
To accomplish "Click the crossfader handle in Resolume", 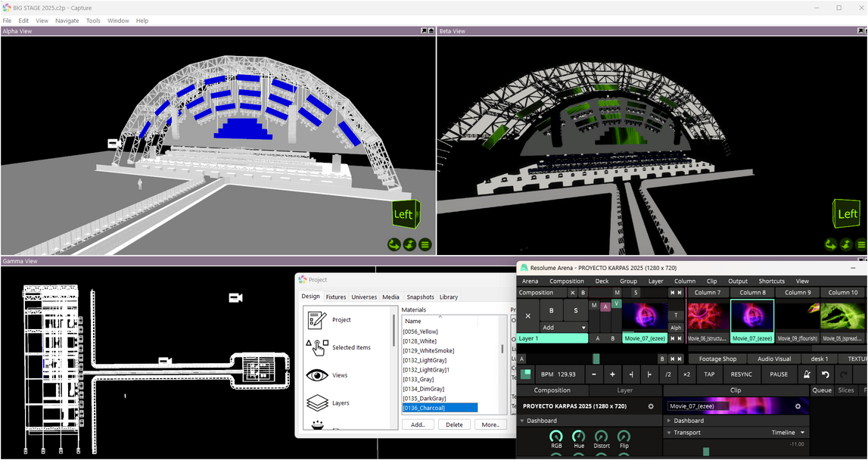I will 596,359.
